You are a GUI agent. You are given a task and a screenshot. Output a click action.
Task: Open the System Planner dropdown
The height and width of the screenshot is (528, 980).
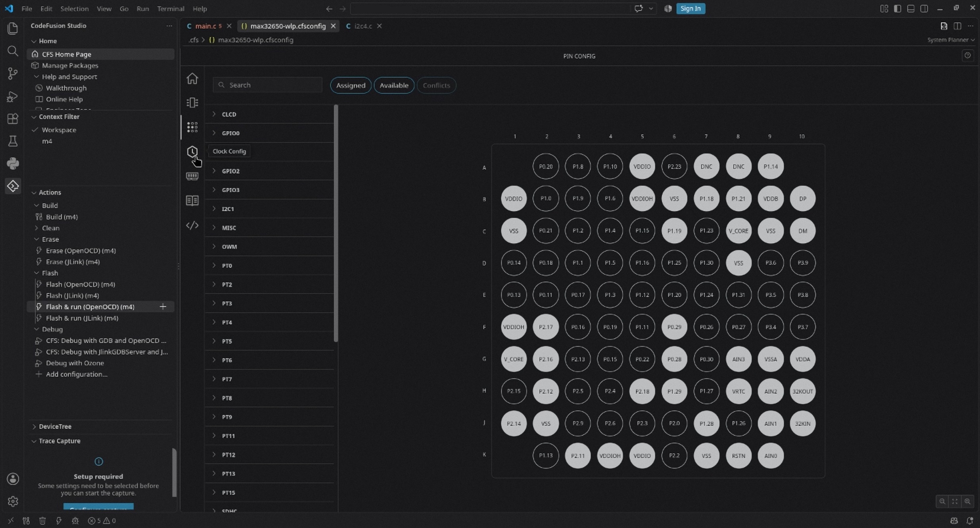951,40
